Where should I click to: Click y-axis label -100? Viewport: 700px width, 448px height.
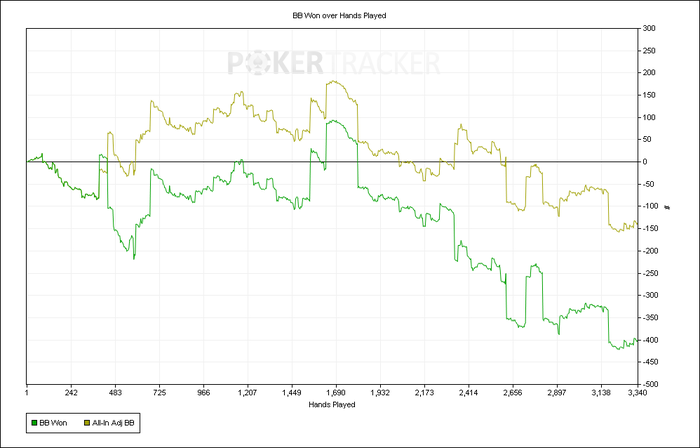(650, 206)
